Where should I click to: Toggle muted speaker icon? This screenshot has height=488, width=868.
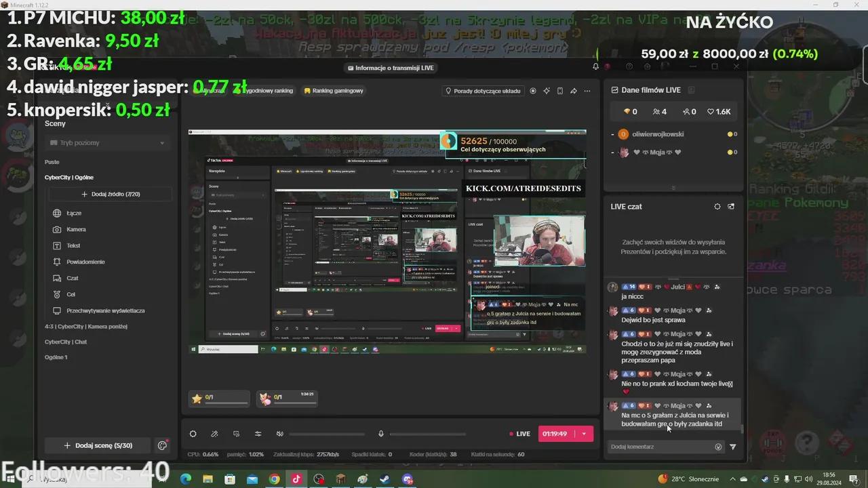[280, 434]
